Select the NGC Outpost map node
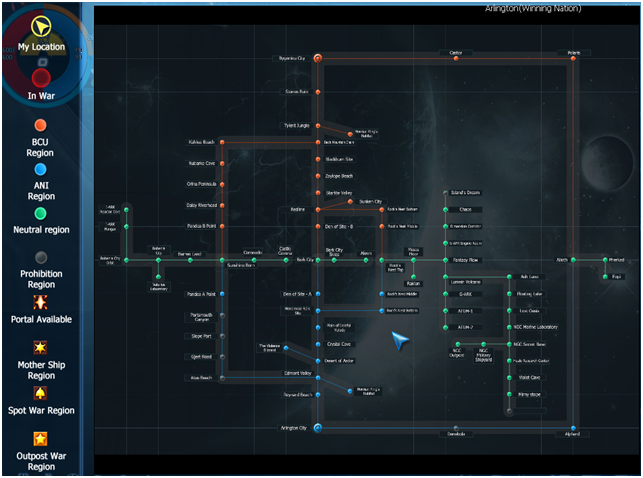Image resolution: width=643 pixels, height=478 pixels. click(x=458, y=344)
